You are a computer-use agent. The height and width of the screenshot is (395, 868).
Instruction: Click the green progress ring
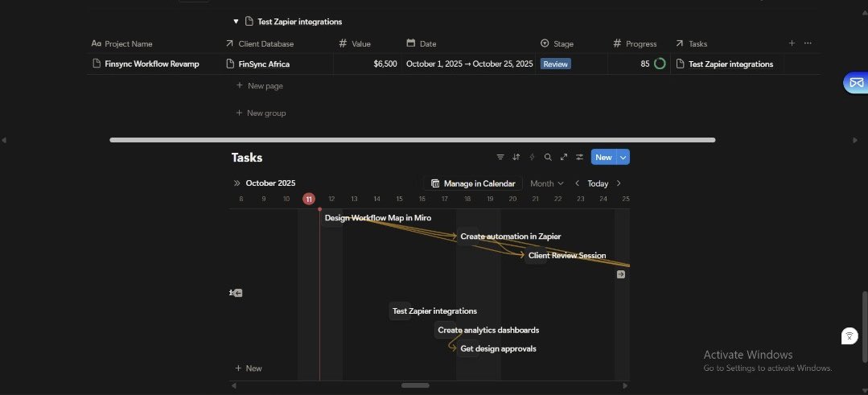pyautogui.click(x=660, y=64)
